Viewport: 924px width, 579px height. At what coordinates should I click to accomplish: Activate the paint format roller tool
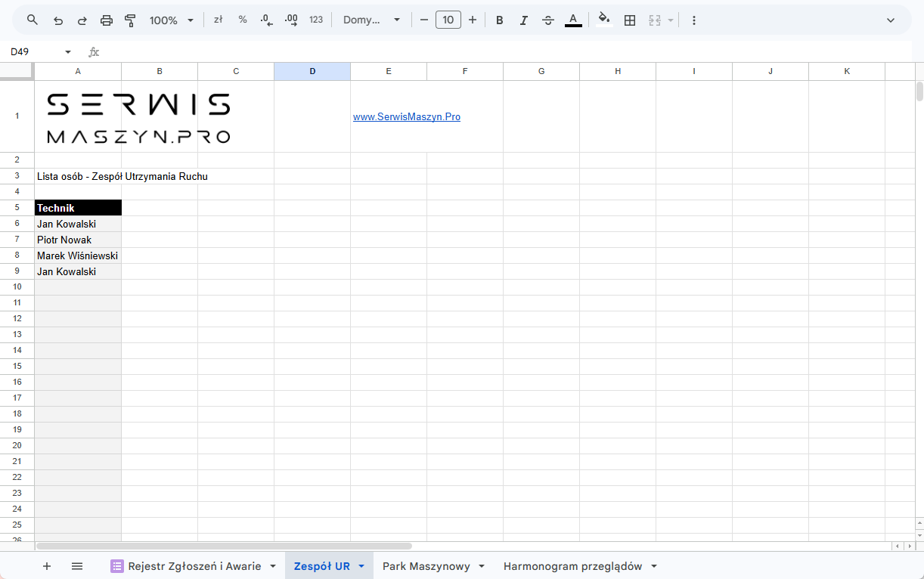130,20
